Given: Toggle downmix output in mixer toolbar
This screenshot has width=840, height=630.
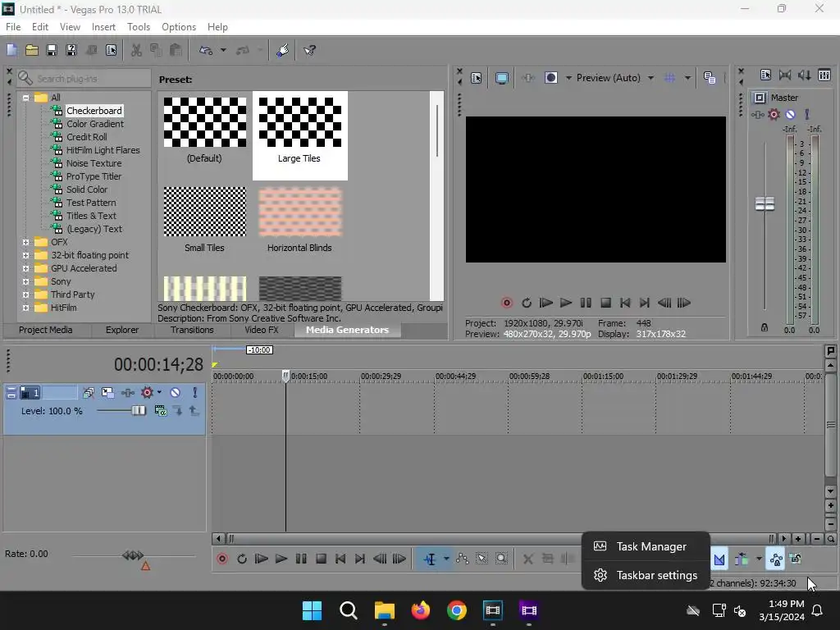Looking at the screenshot, I should tap(785, 75).
